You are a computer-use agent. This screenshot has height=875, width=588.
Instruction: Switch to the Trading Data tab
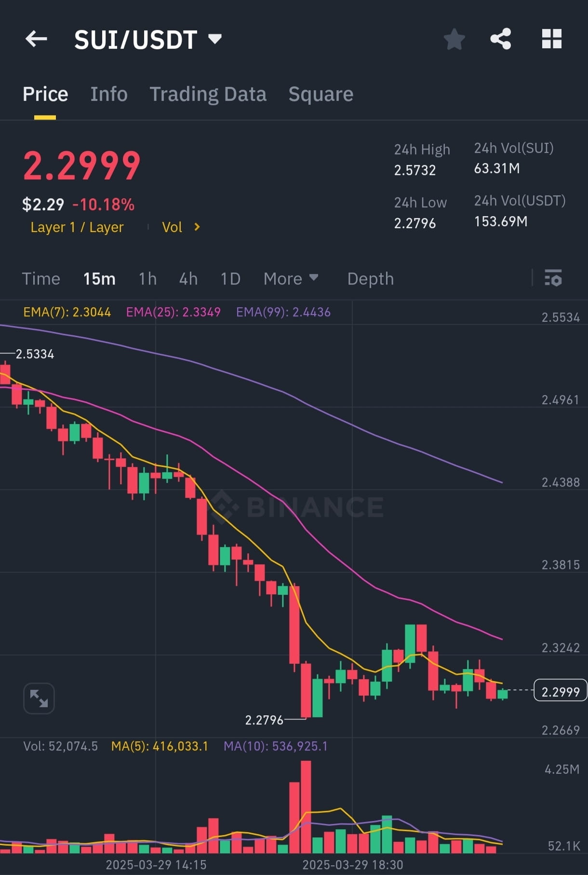(208, 94)
